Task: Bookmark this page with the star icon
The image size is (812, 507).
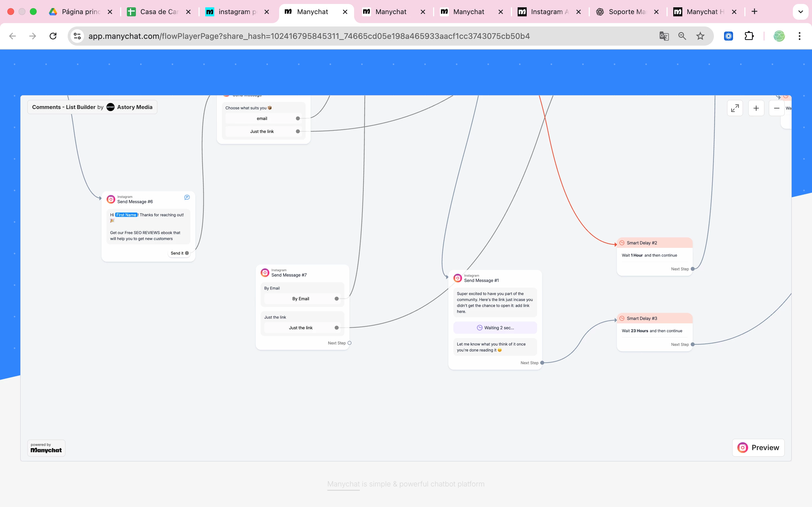Action: (700, 36)
